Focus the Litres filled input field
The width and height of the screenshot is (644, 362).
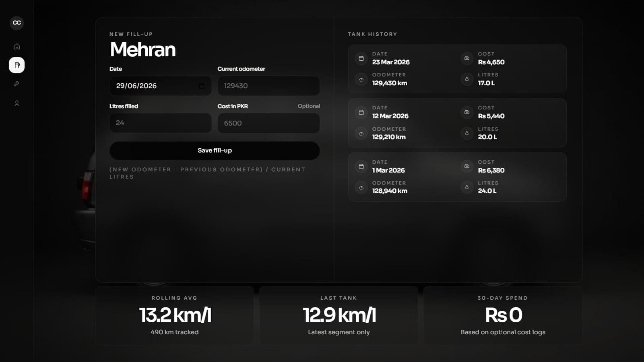pos(160,123)
